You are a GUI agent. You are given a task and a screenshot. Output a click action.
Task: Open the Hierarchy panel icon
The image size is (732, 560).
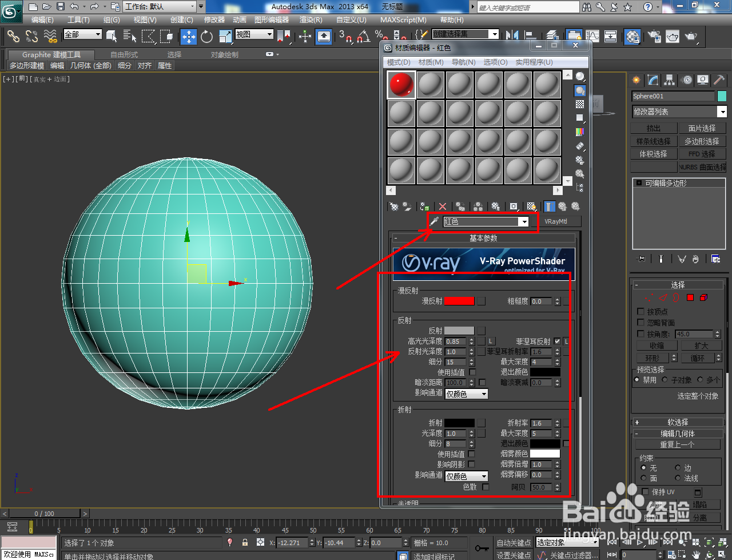click(x=670, y=80)
